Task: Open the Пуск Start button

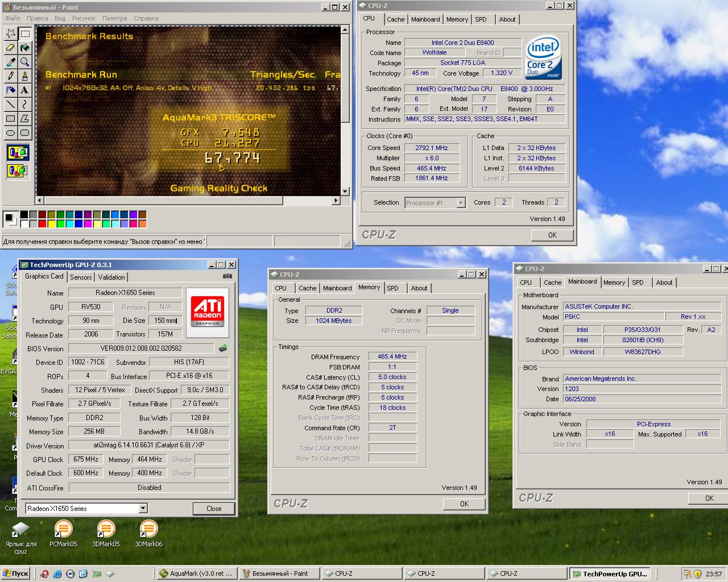Action: coord(16,573)
